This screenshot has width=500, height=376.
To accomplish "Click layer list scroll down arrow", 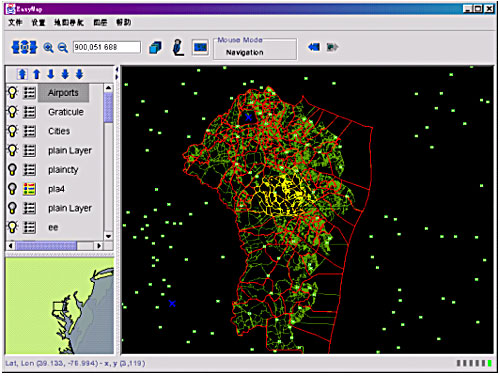I will (108, 236).
